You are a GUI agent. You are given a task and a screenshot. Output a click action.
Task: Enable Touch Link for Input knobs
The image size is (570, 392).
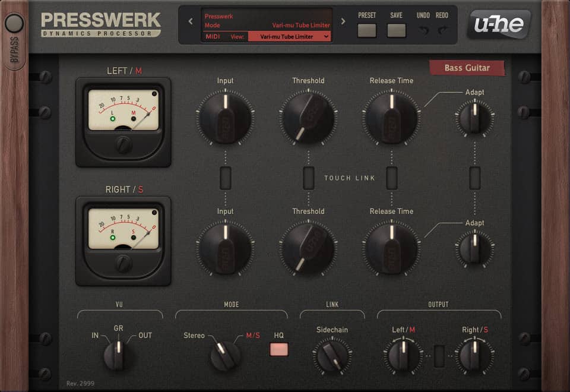coord(226,178)
